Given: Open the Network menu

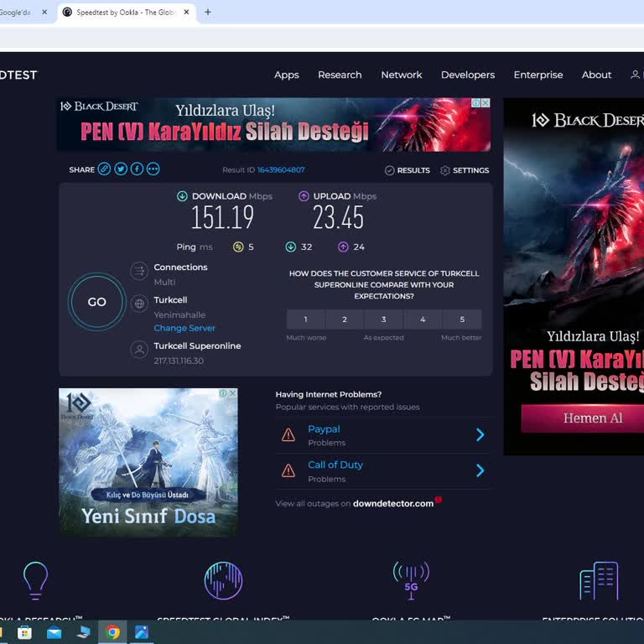Looking at the screenshot, I should (x=402, y=75).
